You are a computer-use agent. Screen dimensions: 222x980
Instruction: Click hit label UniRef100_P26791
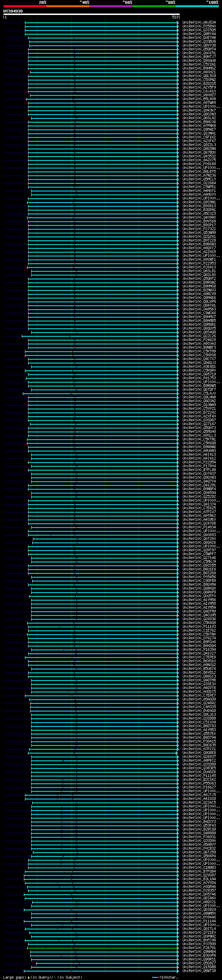[x=199, y=948]
